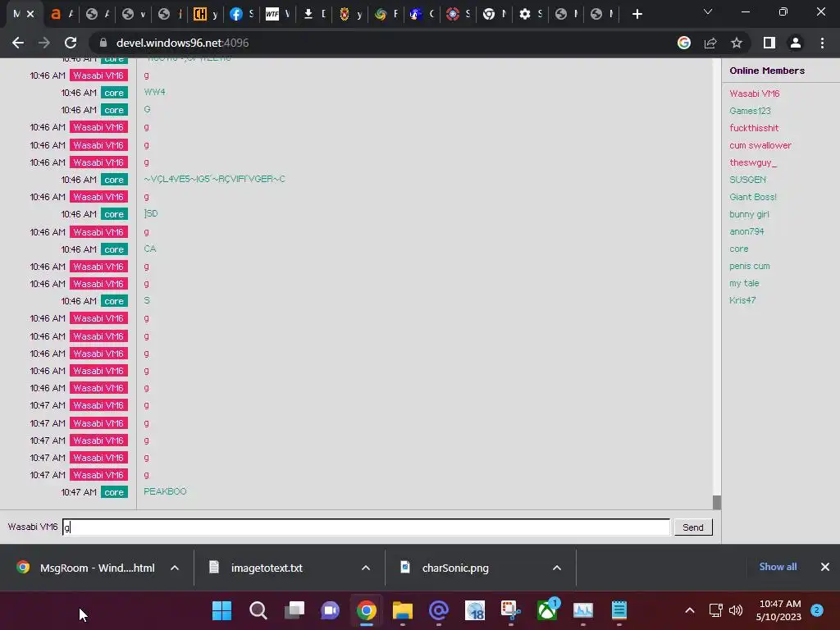Reload the devel.windows96.net page
840x630 pixels.
coord(71,43)
